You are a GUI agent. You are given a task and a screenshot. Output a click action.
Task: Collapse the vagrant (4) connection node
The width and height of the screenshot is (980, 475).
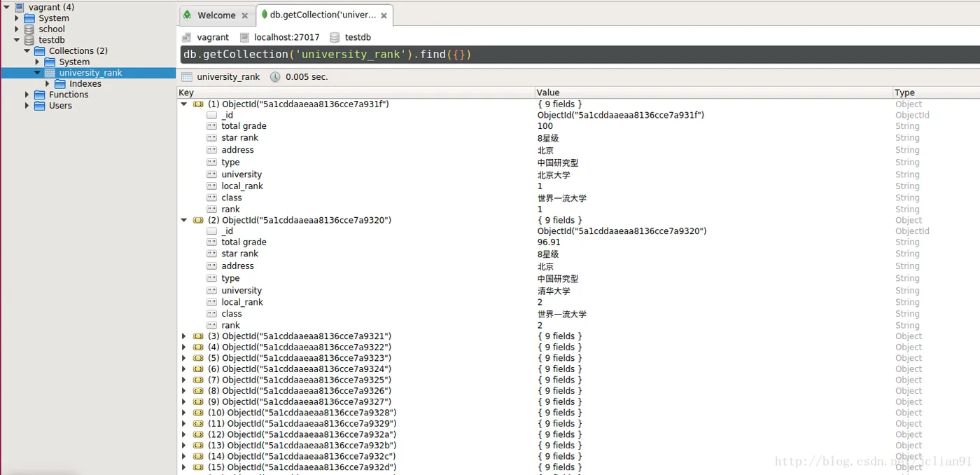[x=6, y=7]
